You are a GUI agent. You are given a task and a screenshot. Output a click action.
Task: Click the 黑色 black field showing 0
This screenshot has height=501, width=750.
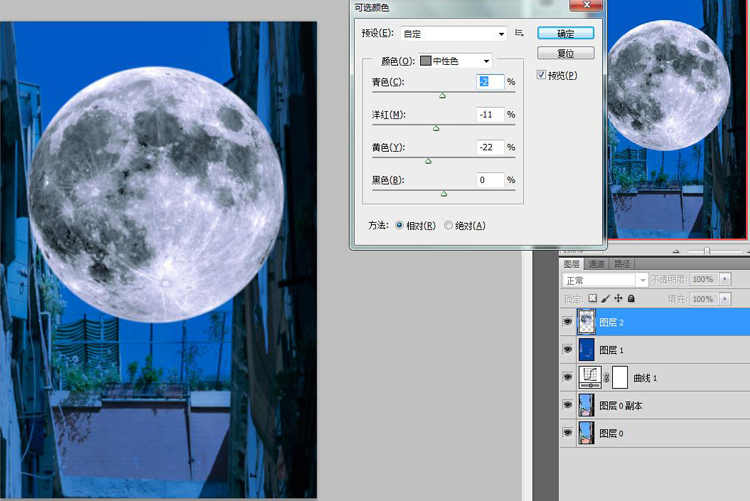click(490, 180)
